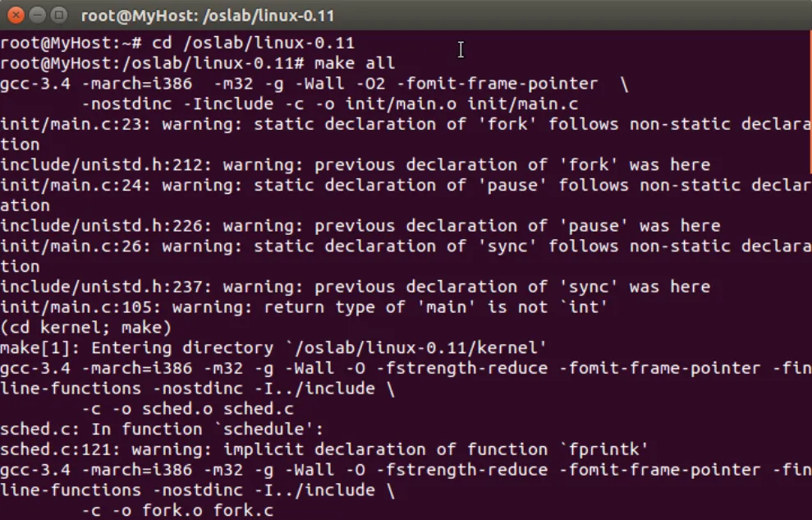Click the 'include/unistd.h:226' warning line
This screenshot has height=520, width=812.
[x=360, y=226]
